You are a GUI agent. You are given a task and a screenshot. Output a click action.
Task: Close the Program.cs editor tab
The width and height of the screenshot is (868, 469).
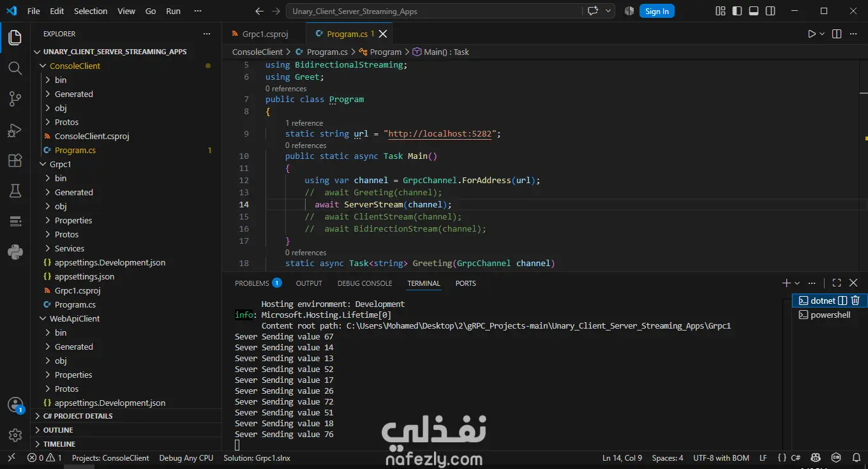(x=383, y=34)
